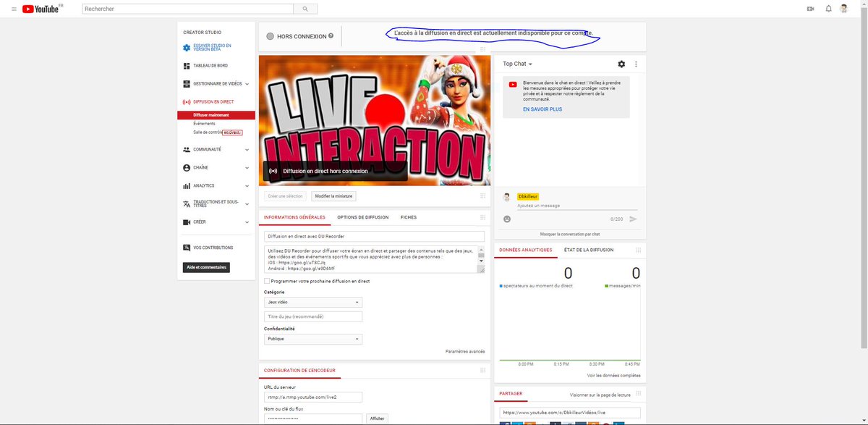Click Voir les données complètes link
868x425 pixels.
click(613, 375)
